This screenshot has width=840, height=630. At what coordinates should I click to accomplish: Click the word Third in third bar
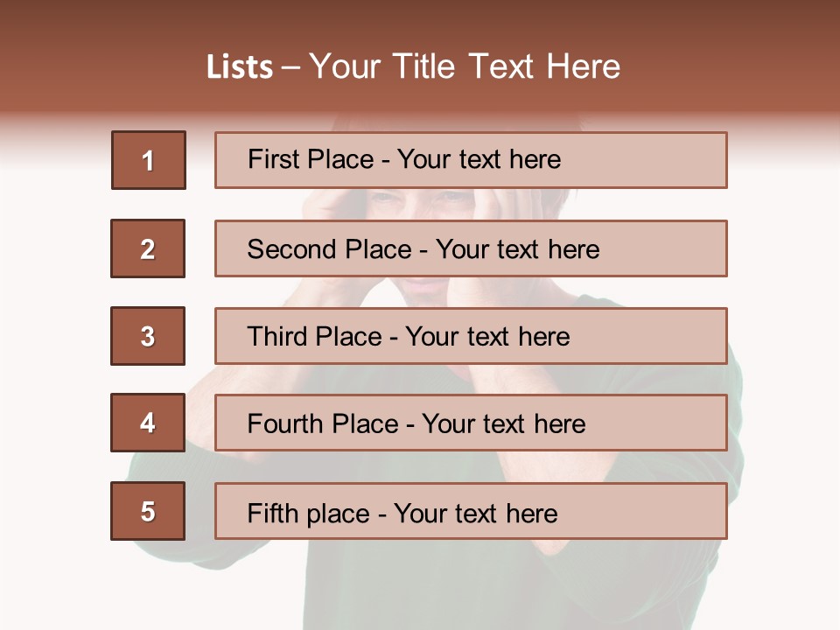[x=277, y=336]
